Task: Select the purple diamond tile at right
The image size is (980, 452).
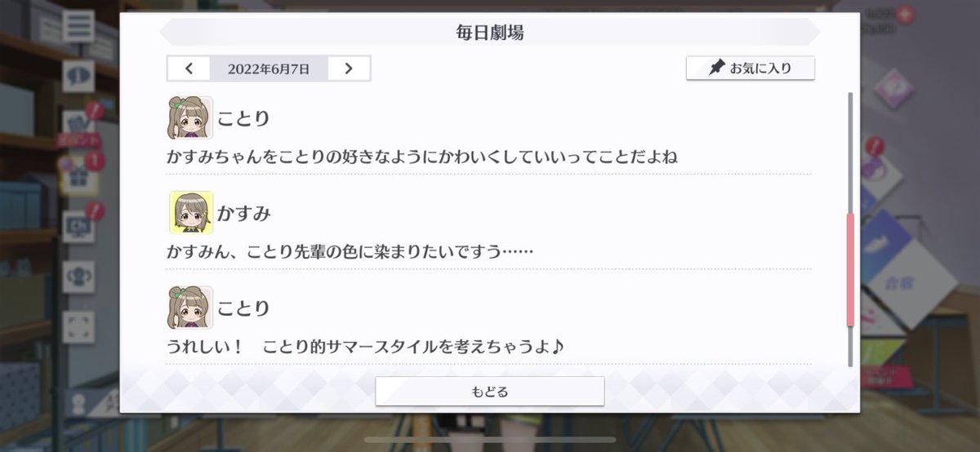Action: pyautogui.click(x=893, y=83)
